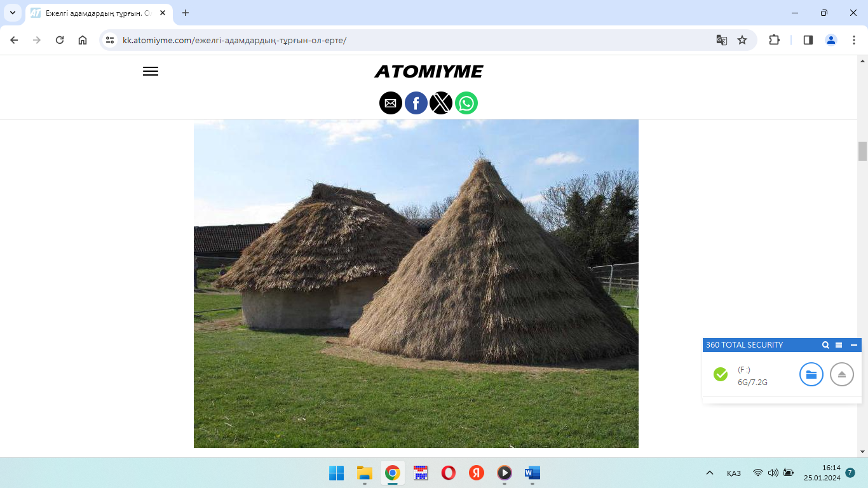Switch to Google Chrome on the taskbar
868x488 pixels.
coord(392,473)
